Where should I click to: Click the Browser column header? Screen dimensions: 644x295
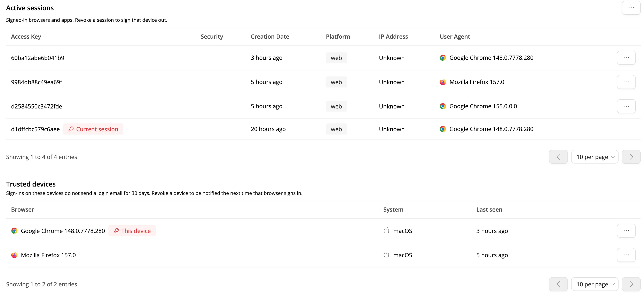pyautogui.click(x=23, y=210)
